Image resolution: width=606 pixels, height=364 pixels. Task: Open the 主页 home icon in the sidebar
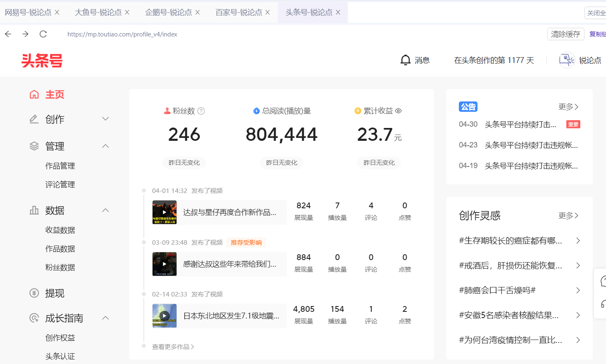(34, 94)
